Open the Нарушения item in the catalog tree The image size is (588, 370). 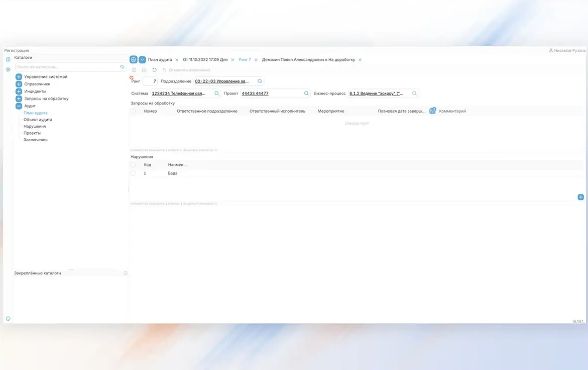[x=35, y=126]
